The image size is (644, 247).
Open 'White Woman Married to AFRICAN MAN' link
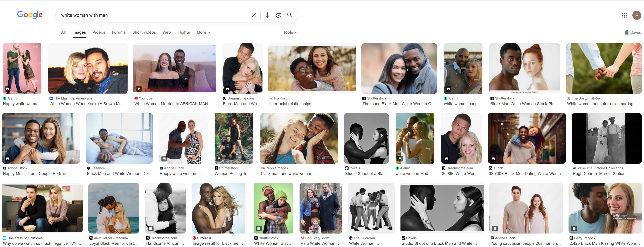tap(173, 104)
